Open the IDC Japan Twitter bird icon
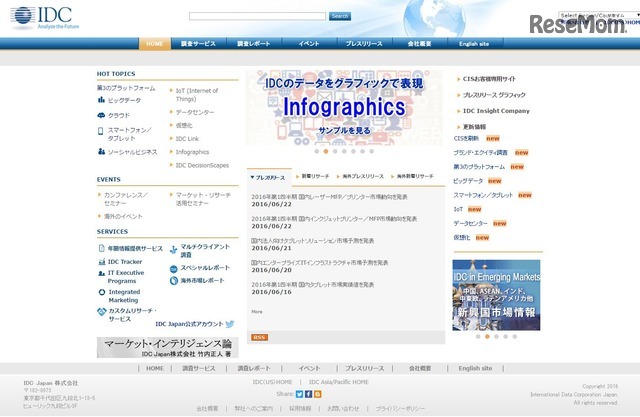 pyautogui.click(x=230, y=324)
